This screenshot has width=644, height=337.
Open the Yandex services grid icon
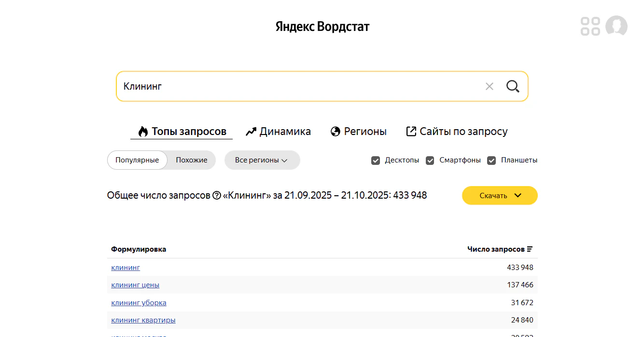click(x=590, y=27)
